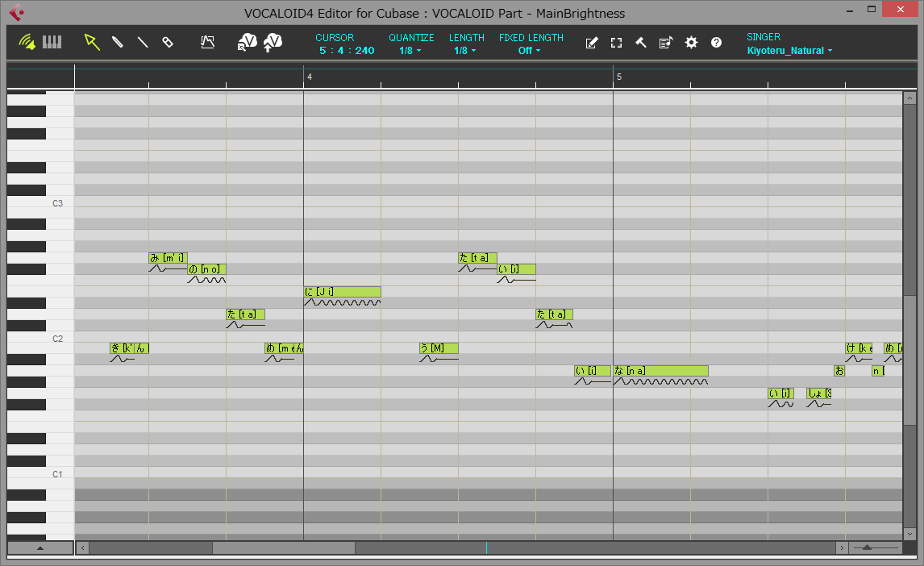Click the lyrics sheet with music note icon
Screen dimensions: 924x566
(x=666, y=43)
